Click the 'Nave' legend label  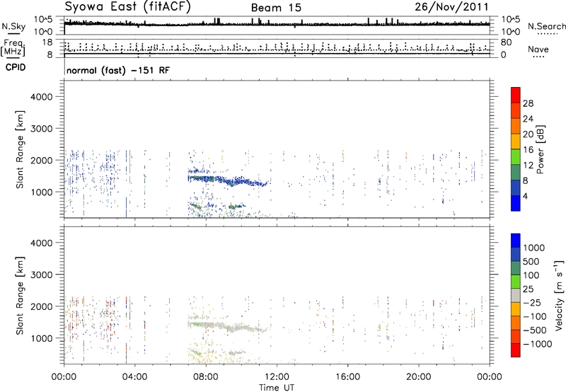pyautogui.click(x=538, y=49)
